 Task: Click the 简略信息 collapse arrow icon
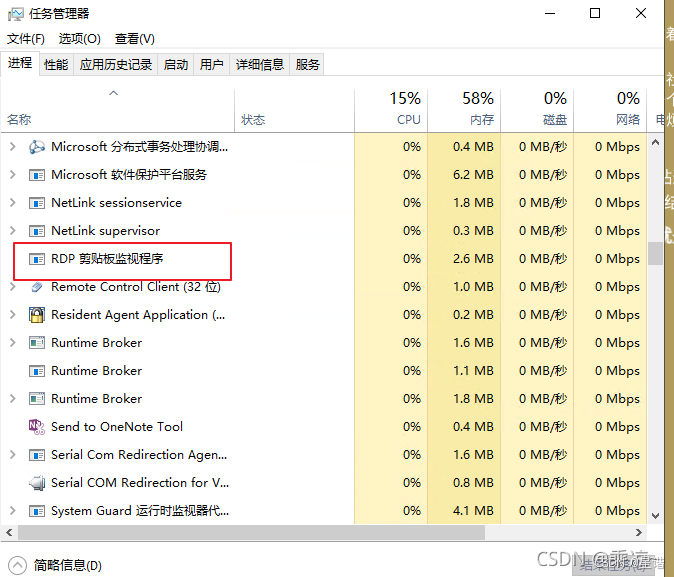point(17,565)
